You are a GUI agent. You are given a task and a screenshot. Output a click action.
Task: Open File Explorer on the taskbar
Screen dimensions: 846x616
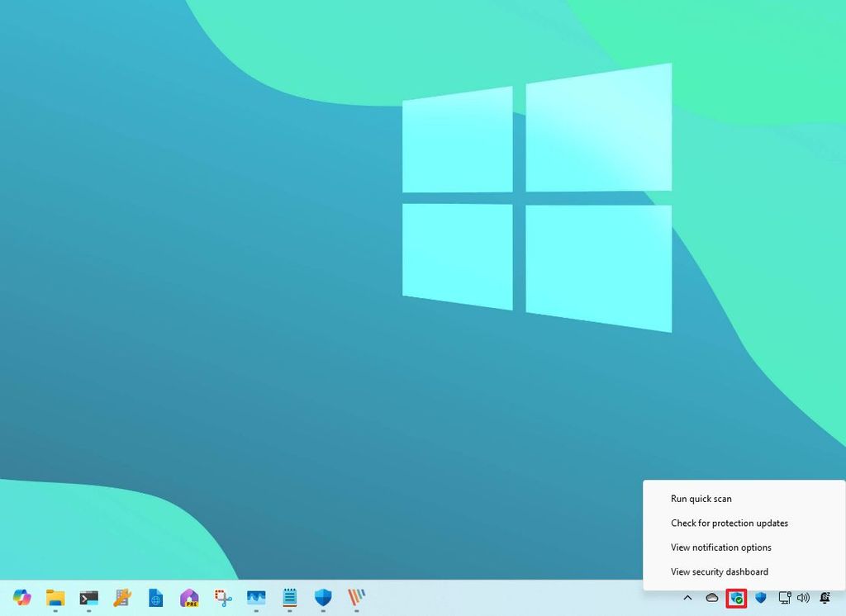[x=55, y=598]
